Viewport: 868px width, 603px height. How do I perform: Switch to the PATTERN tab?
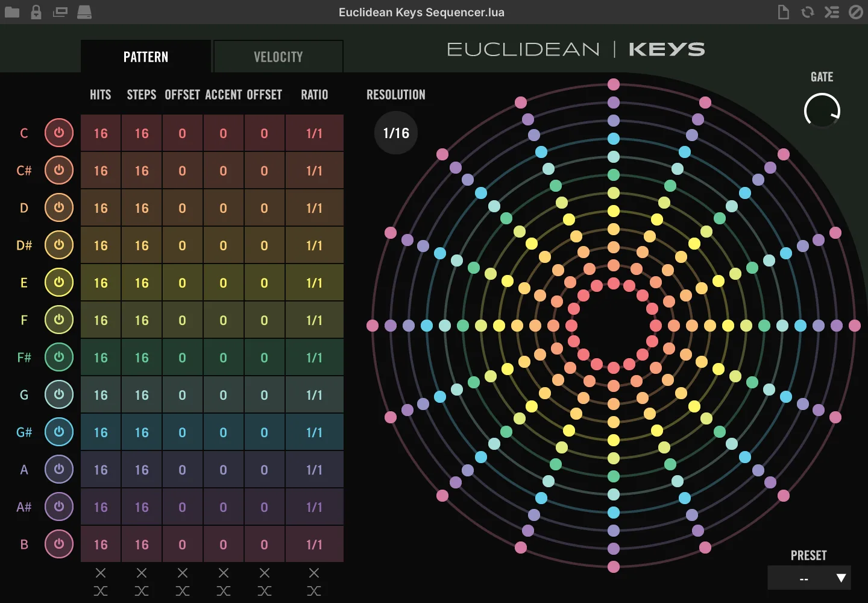[x=146, y=57]
